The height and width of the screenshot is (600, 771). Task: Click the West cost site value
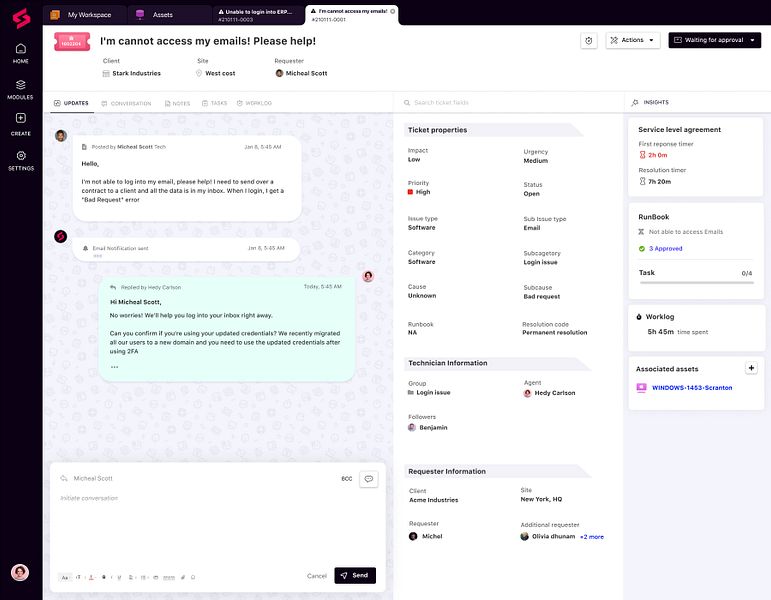pos(220,73)
